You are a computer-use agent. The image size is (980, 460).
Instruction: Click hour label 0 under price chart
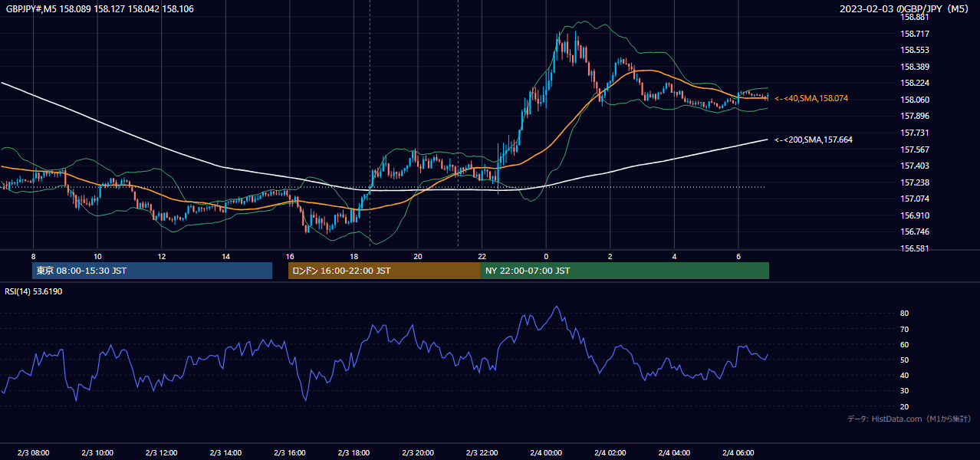pos(546,256)
